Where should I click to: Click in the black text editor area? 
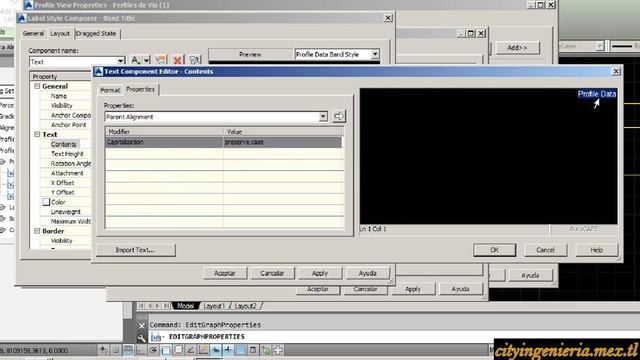coord(489,156)
